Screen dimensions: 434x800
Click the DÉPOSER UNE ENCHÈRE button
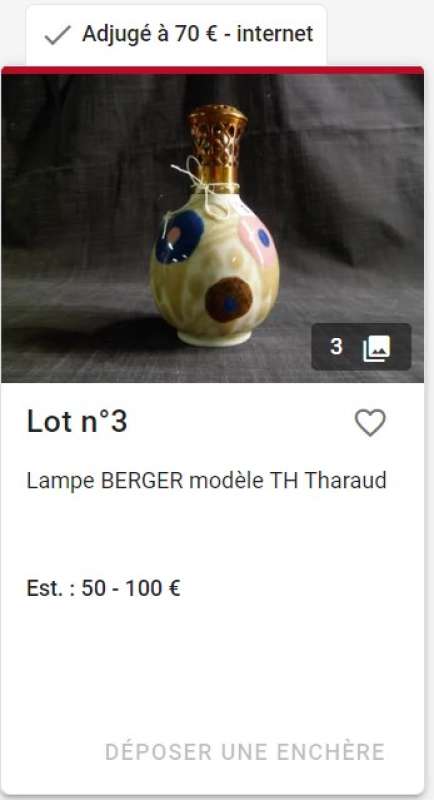click(245, 752)
